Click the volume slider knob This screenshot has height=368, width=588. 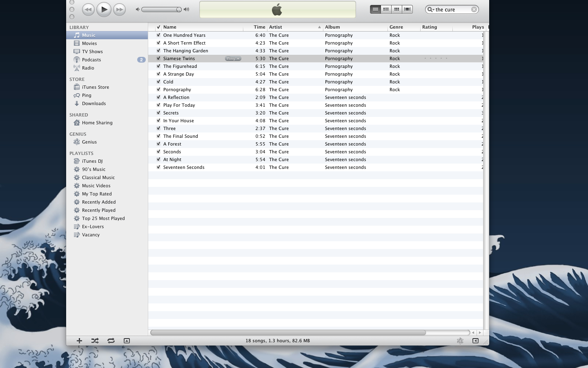(x=179, y=9)
